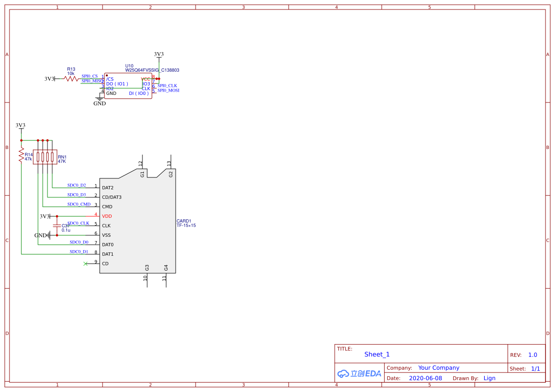
Task: Select the SPI0_MOSI net label
Action: click(168, 90)
